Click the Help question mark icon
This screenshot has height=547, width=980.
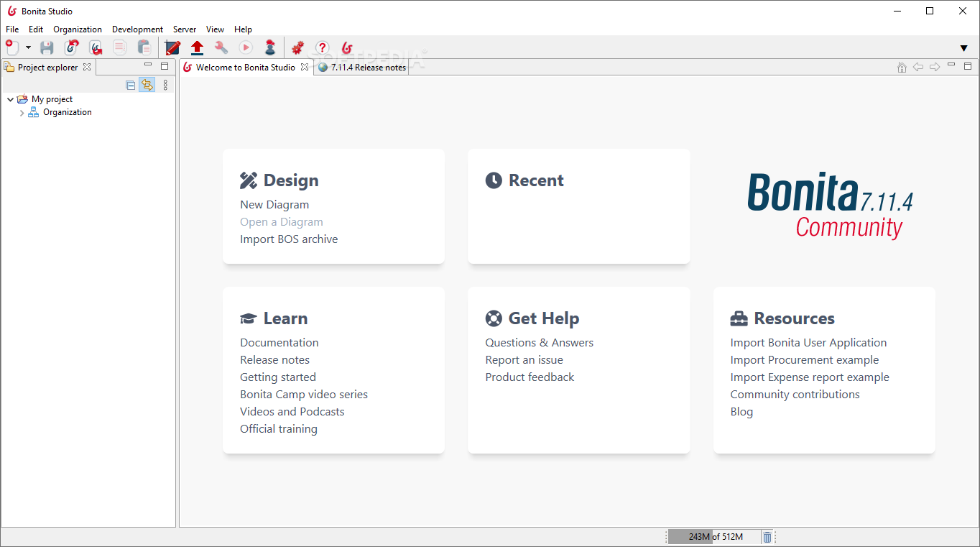322,47
